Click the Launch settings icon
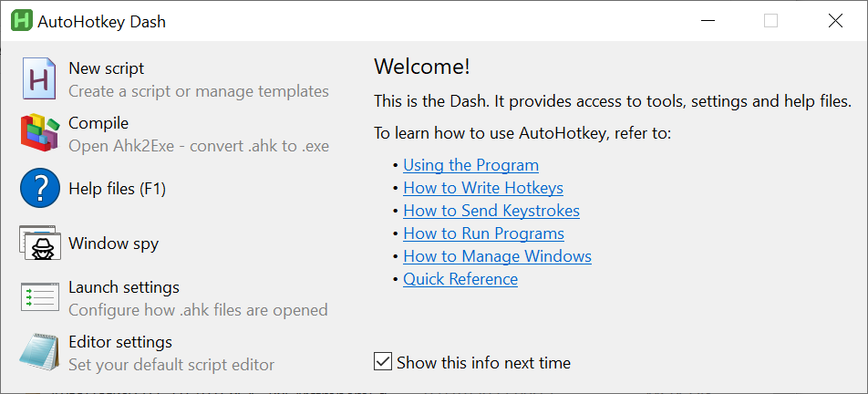This screenshot has width=868, height=394. point(40,297)
